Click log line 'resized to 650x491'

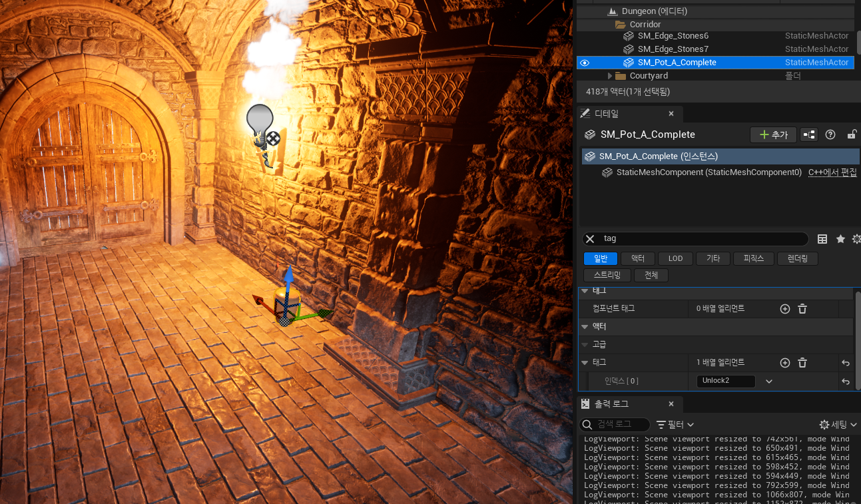coord(717,448)
